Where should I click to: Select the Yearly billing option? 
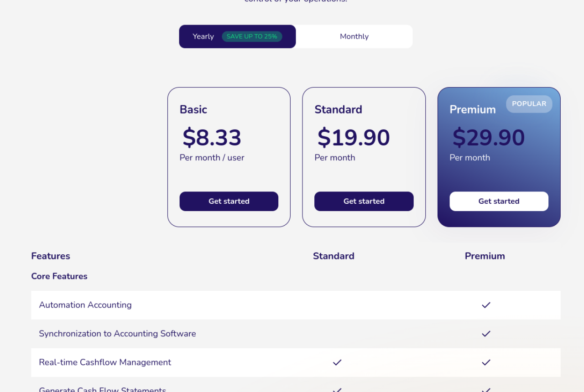(203, 36)
